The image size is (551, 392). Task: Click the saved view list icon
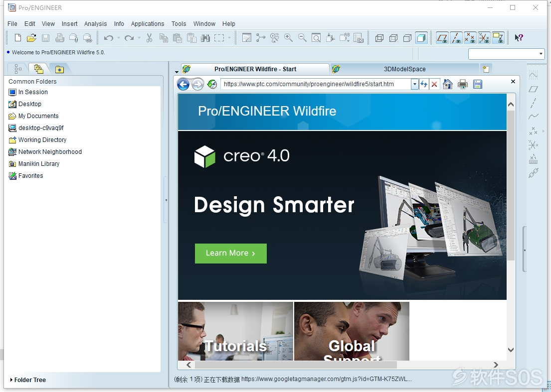pyautogui.click(x=345, y=37)
